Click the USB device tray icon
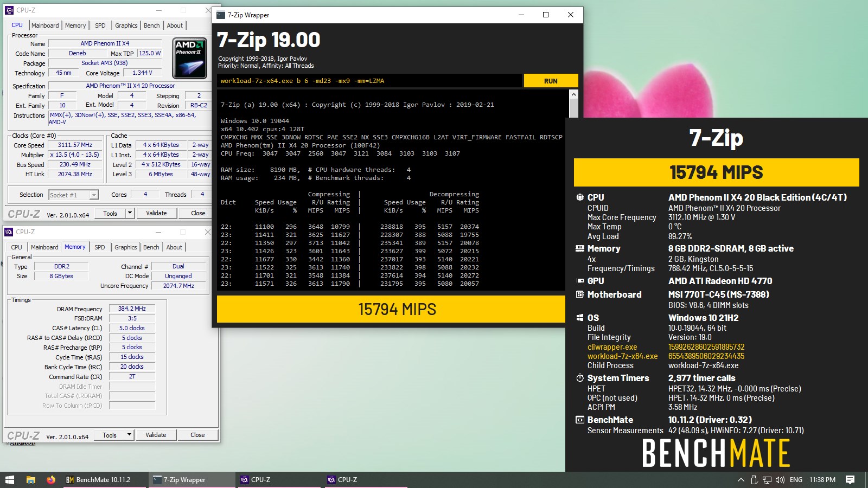This screenshot has width=868, height=488. [754, 480]
